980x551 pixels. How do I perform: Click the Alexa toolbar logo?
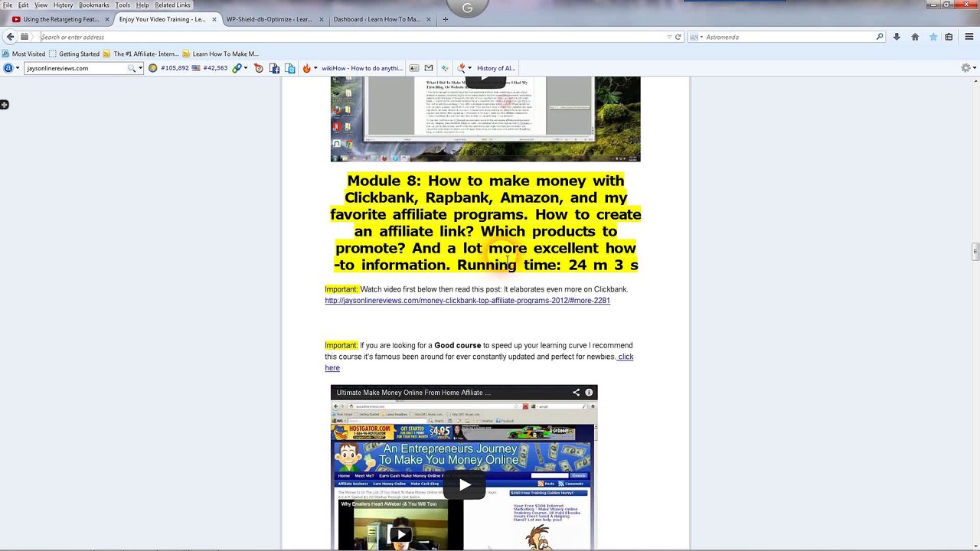pos(8,68)
